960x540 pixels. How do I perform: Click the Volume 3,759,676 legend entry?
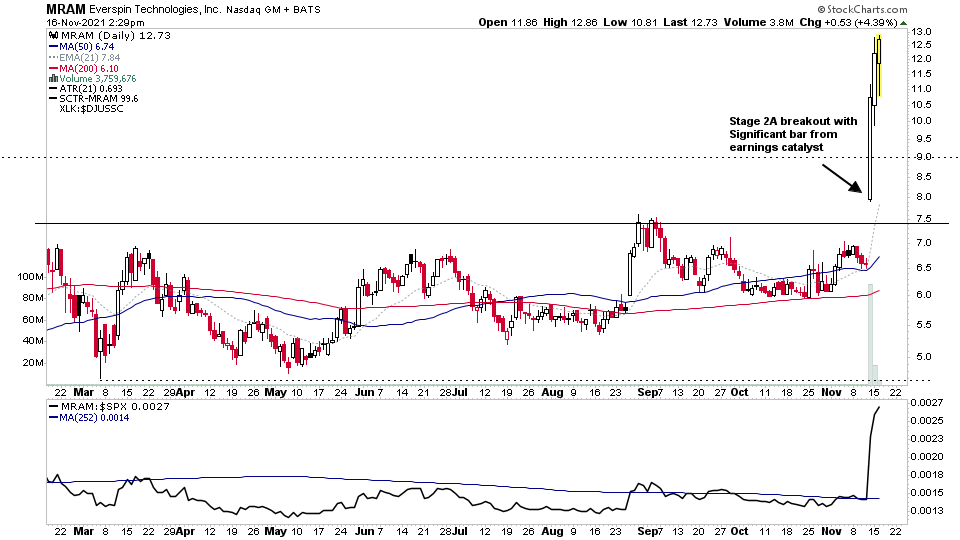[x=97, y=78]
